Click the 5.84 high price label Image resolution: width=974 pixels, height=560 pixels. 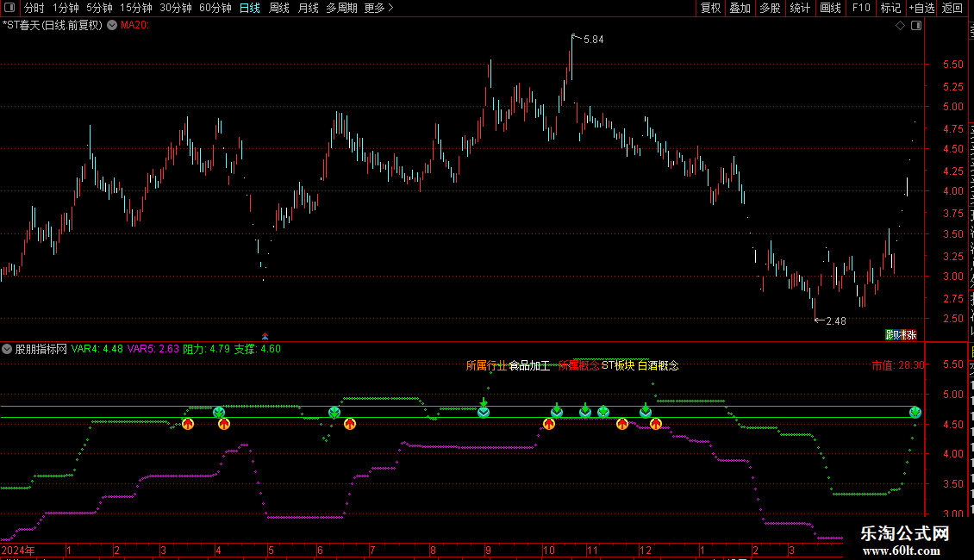(x=593, y=40)
